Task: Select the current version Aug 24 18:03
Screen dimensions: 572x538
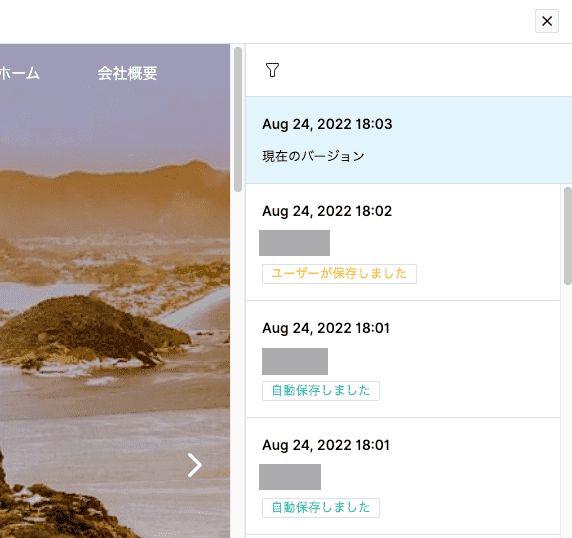Action: (x=409, y=140)
